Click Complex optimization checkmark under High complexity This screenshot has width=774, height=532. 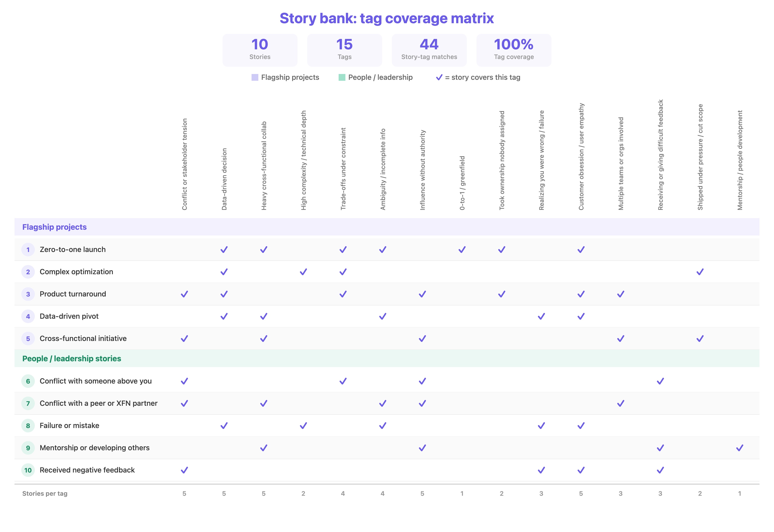pyautogui.click(x=303, y=272)
